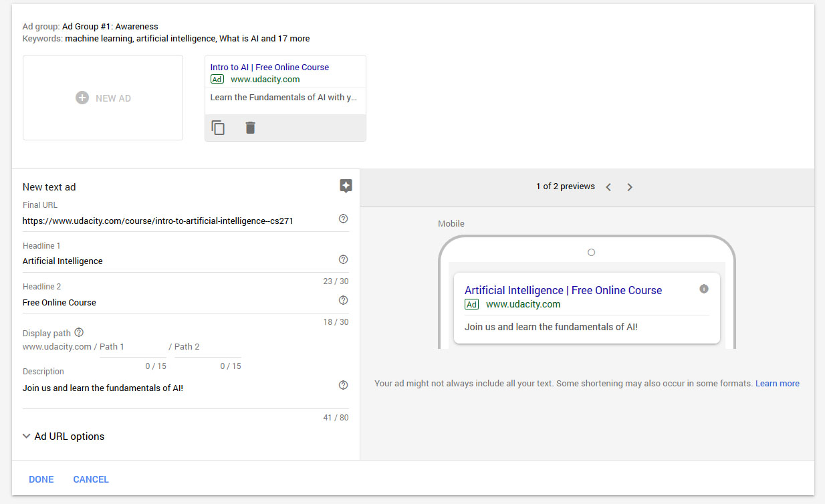Viewport: 825px width, 504px height.
Task: Open help for Headline 1 field
Action: (344, 259)
